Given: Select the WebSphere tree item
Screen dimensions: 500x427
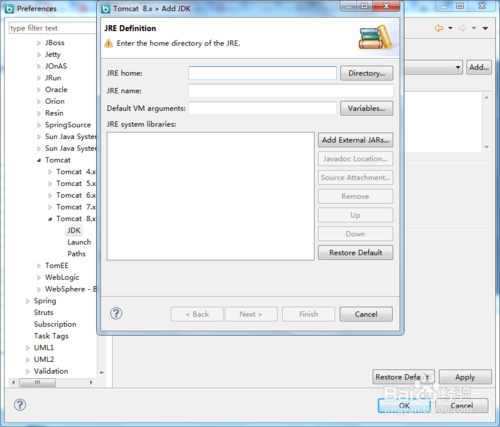Looking at the screenshot, I should pos(71,289).
